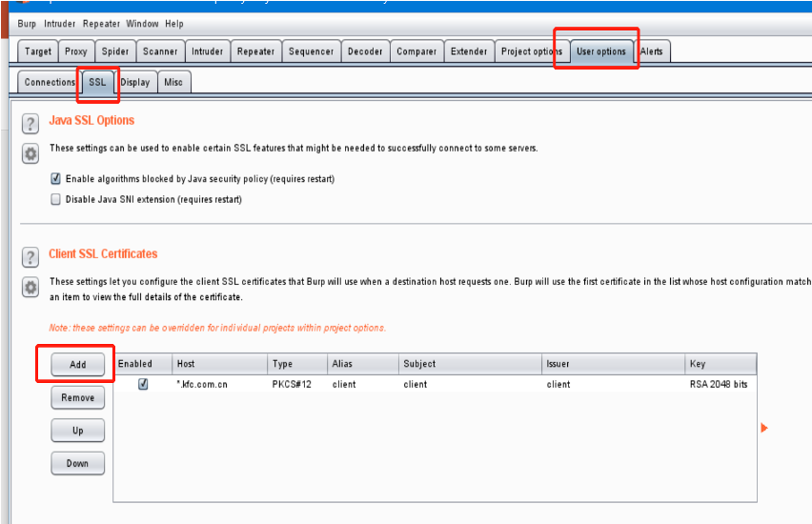812x524 pixels.
Task: Sort by the Enabled column header
Action: coord(142,364)
